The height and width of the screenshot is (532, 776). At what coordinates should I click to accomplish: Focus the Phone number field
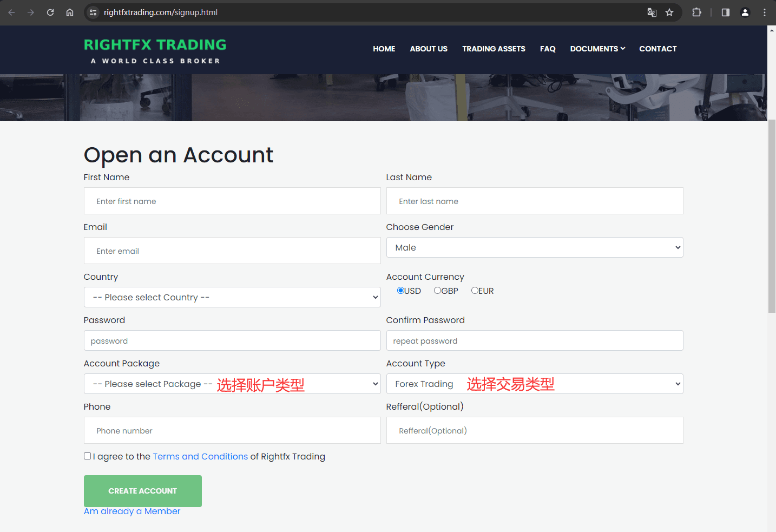point(232,430)
